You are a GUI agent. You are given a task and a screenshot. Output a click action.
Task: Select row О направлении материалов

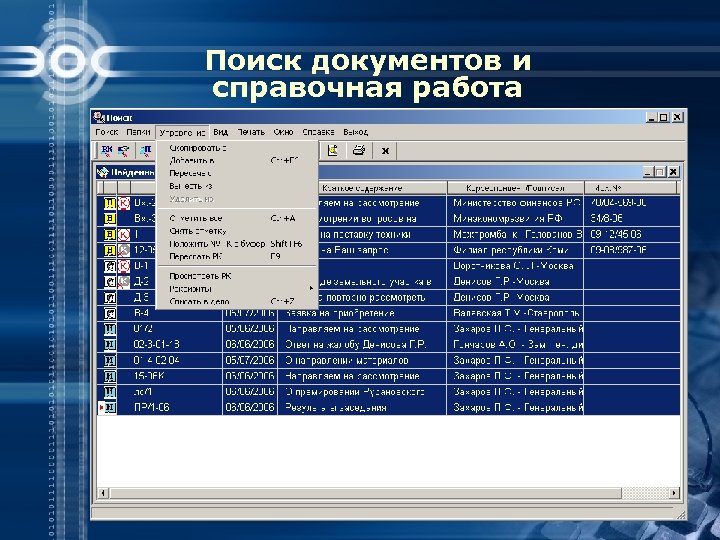(x=388, y=360)
